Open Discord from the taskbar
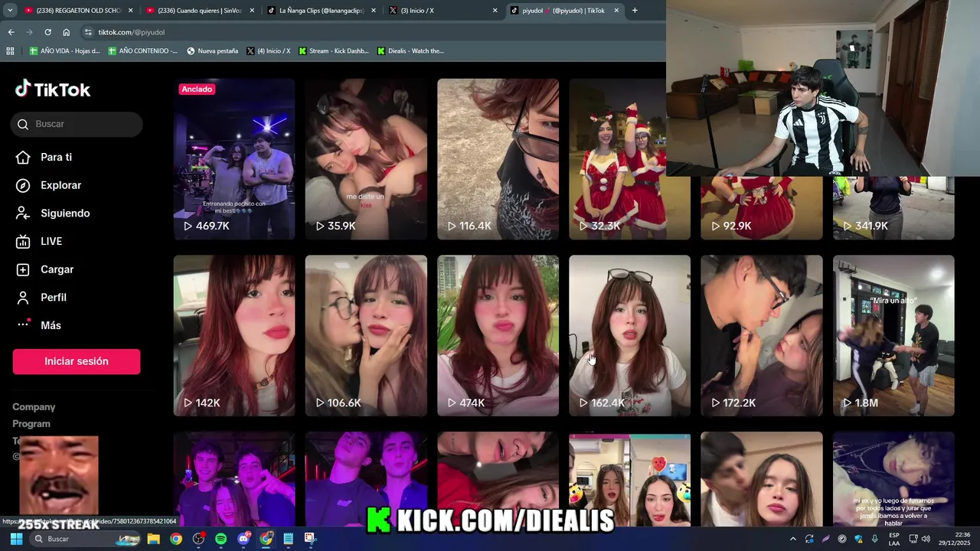The height and width of the screenshot is (551, 980). tap(243, 539)
